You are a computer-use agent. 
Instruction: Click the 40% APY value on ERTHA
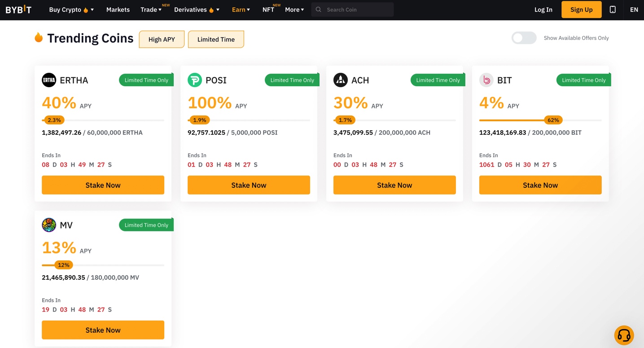pos(59,103)
